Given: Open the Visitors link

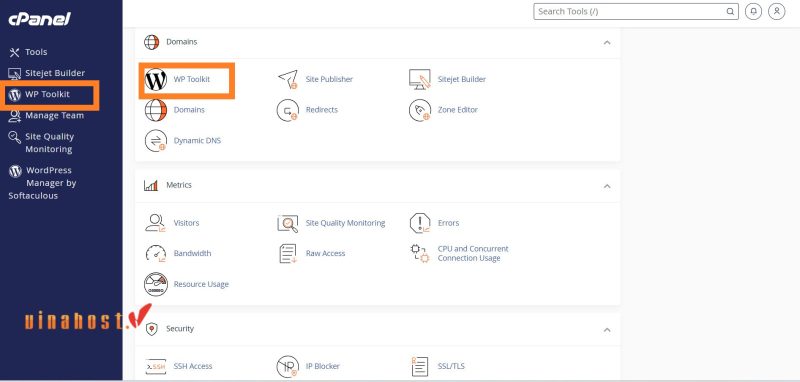Looking at the screenshot, I should click(186, 223).
